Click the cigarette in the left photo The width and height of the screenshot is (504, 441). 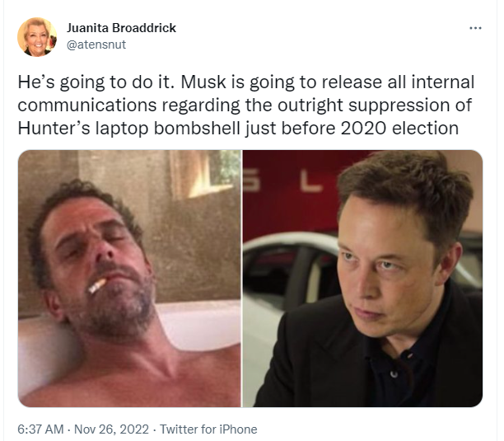[x=97, y=286]
